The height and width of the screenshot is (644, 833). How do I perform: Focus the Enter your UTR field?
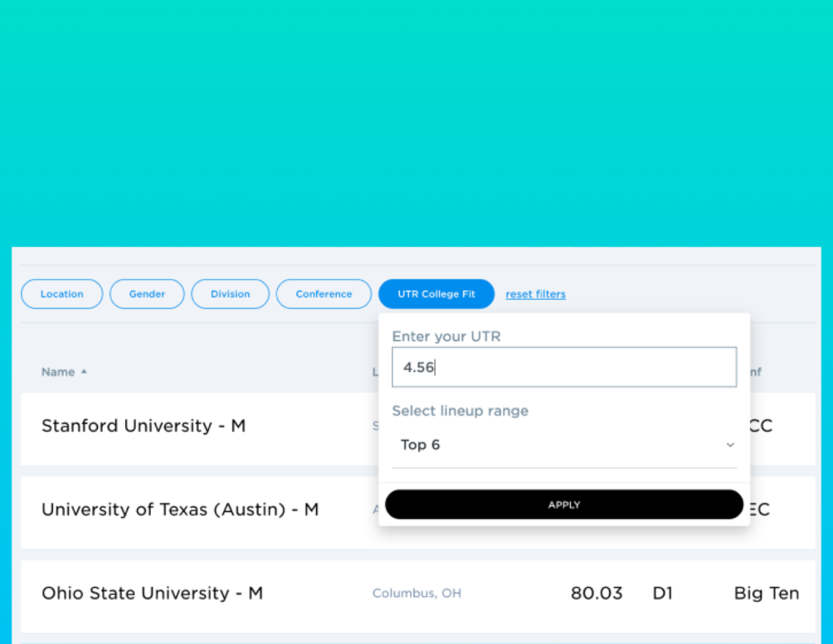pos(564,368)
